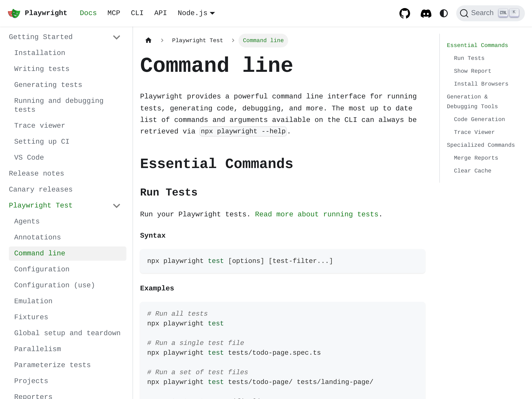
Task: Open the CLI nav item
Action: coord(137,13)
